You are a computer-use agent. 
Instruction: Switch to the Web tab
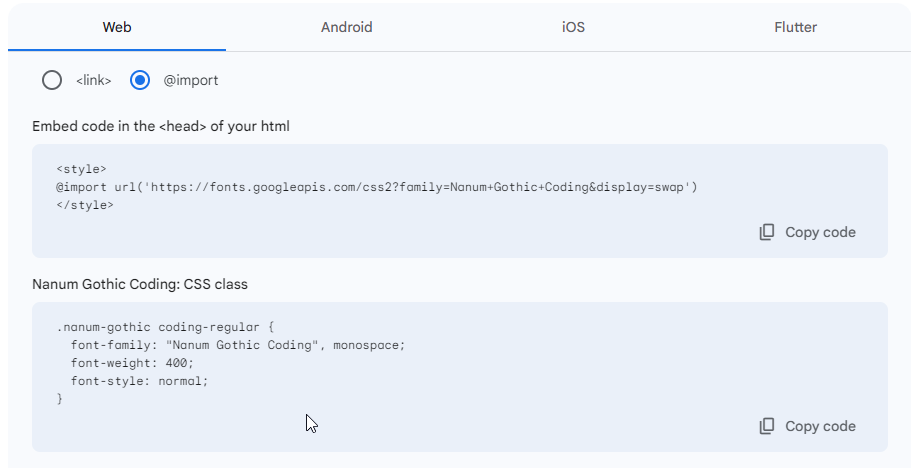(x=117, y=27)
